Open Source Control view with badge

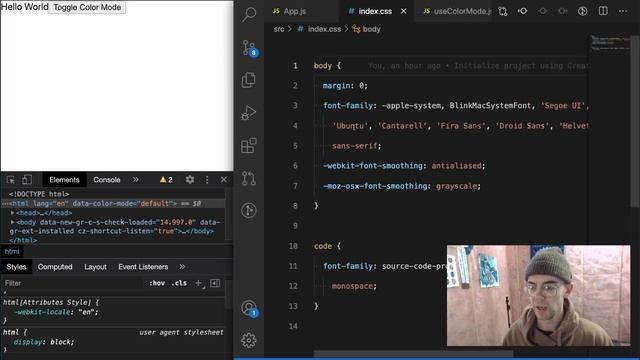(249, 48)
